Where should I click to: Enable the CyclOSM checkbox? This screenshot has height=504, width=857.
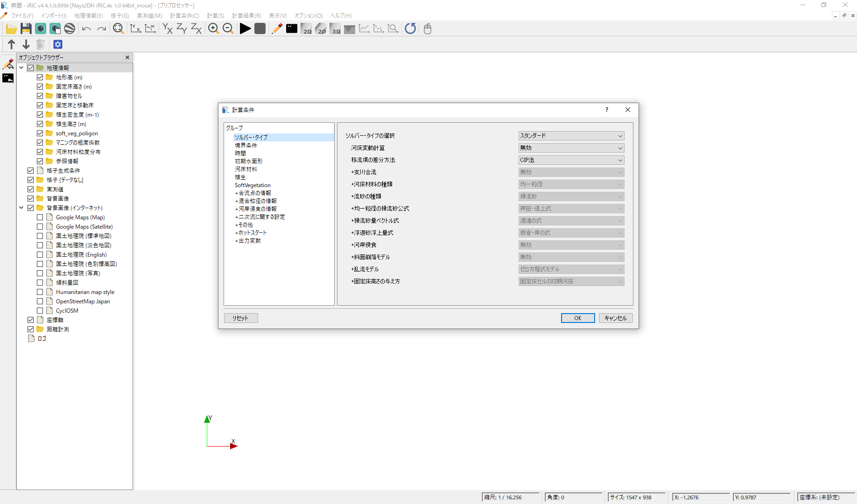(40, 311)
